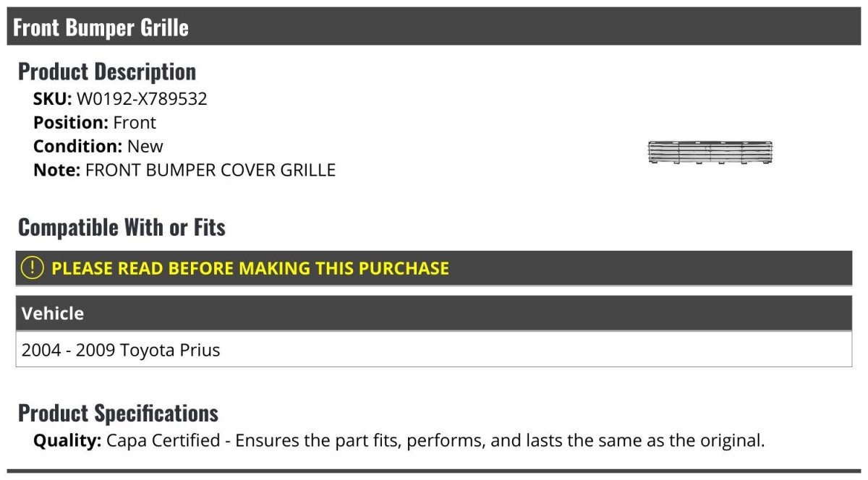Viewport: 868px width, 480px height.
Task: Click the warning exclamation icon
Action: click(33, 268)
